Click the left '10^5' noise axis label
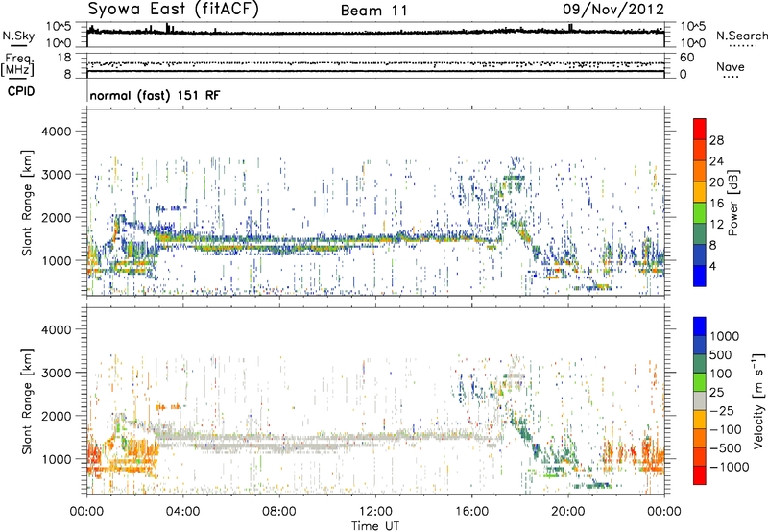This screenshot has height=532, width=768. [59, 26]
